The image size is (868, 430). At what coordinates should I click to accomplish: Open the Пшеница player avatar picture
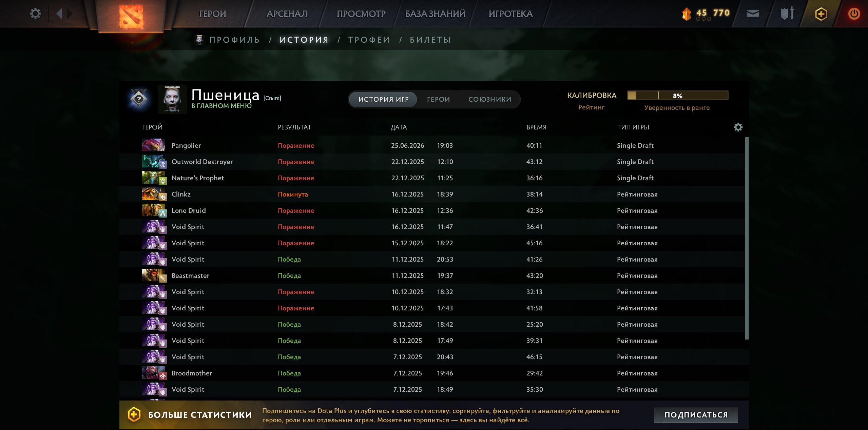tap(172, 99)
